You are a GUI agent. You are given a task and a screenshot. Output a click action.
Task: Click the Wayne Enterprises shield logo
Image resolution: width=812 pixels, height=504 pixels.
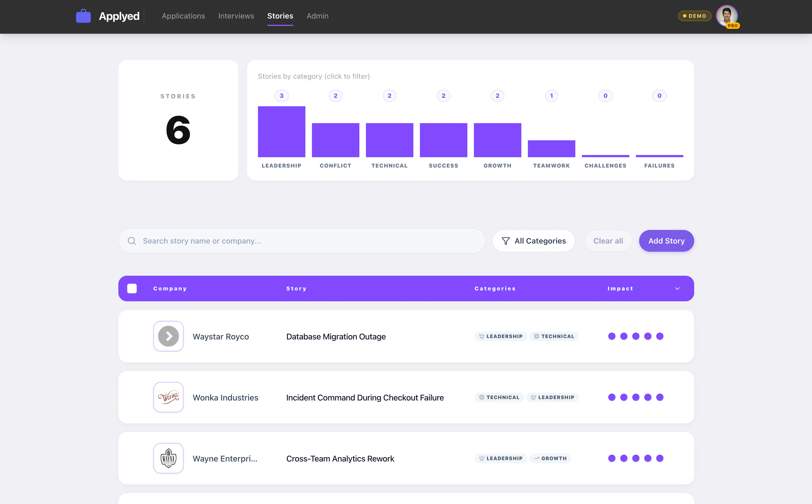(169, 458)
